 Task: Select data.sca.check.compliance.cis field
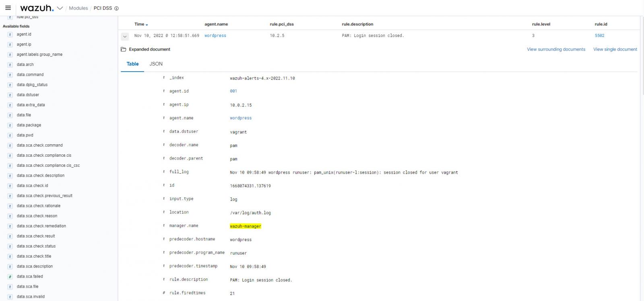(44, 155)
